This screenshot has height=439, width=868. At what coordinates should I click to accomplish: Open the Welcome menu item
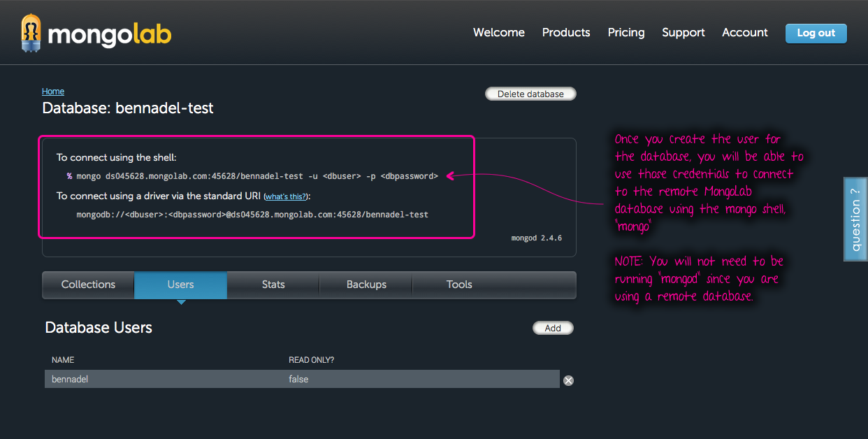498,33
